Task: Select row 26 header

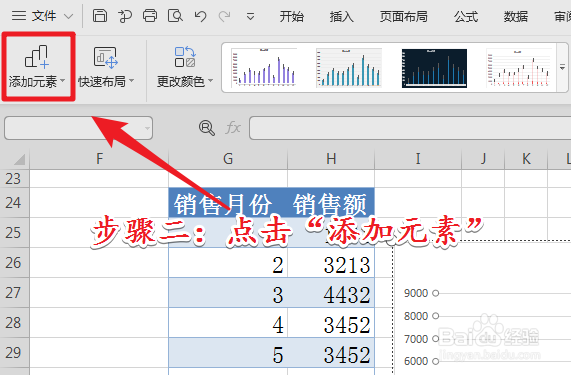Action: (x=14, y=263)
